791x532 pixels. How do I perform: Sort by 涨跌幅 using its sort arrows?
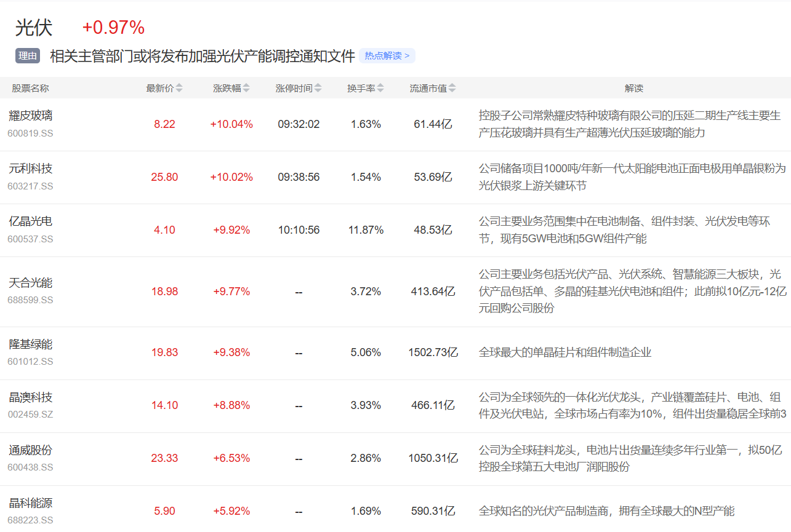pyautogui.click(x=246, y=88)
